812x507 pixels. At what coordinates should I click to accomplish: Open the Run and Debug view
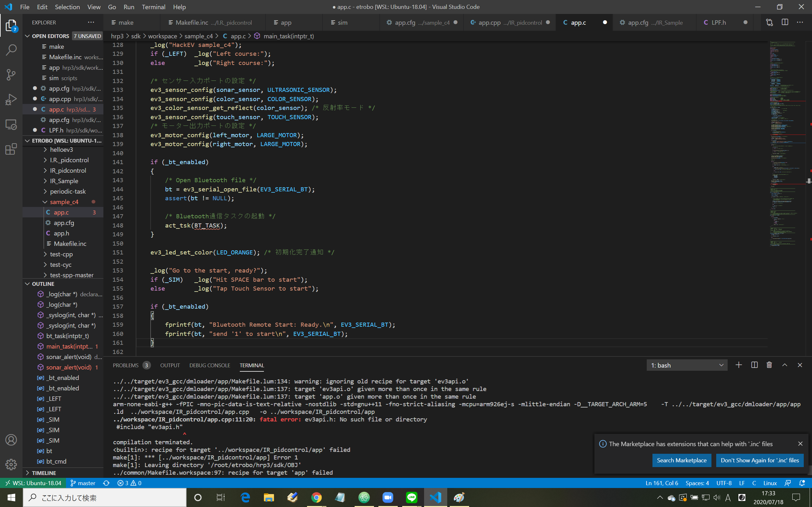tap(11, 99)
